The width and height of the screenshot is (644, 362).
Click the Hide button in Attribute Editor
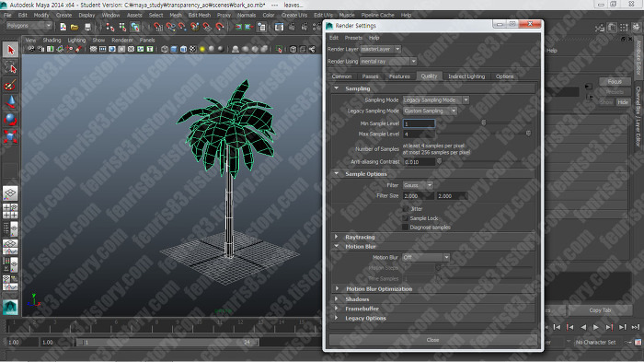click(623, 102)
